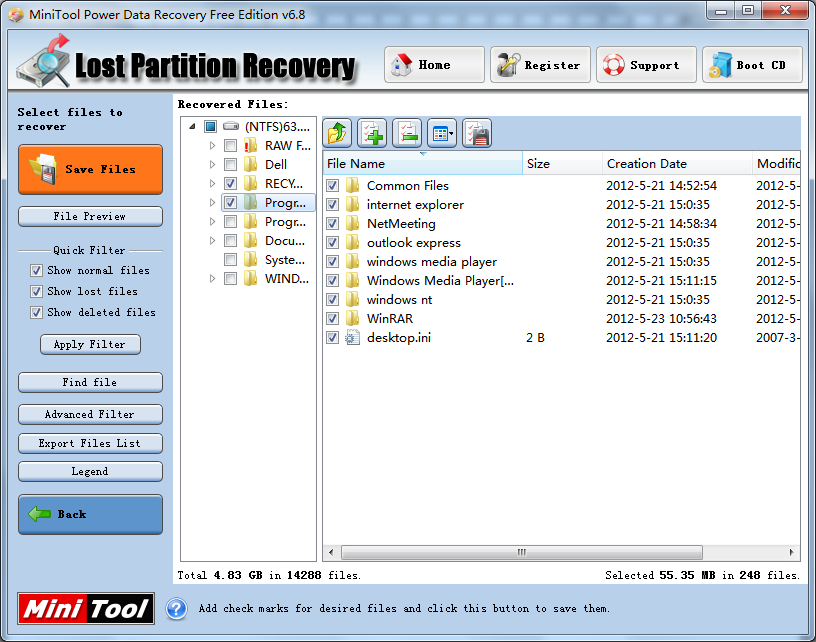
Task: Sort by the File Name column header
Action: click(423, 163)
